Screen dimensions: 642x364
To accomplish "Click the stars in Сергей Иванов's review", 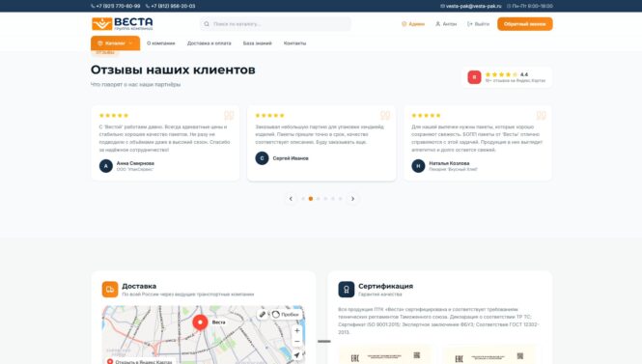I will pos(269,116).
